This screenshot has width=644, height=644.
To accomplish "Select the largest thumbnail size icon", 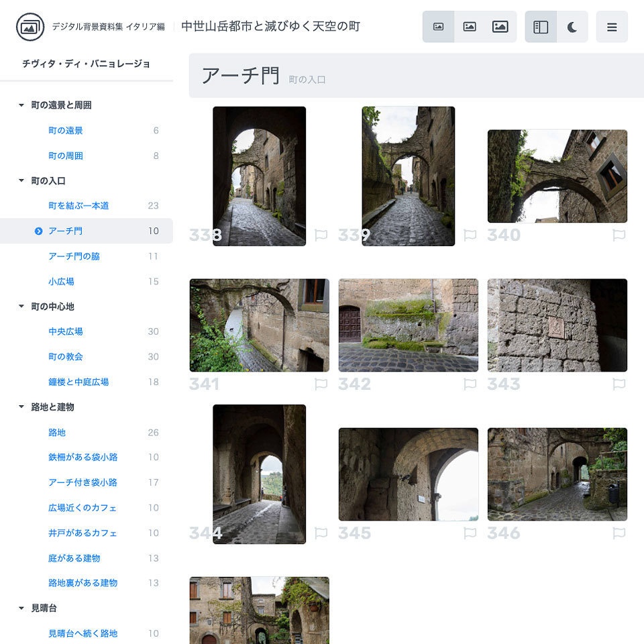I will point(500,25).
